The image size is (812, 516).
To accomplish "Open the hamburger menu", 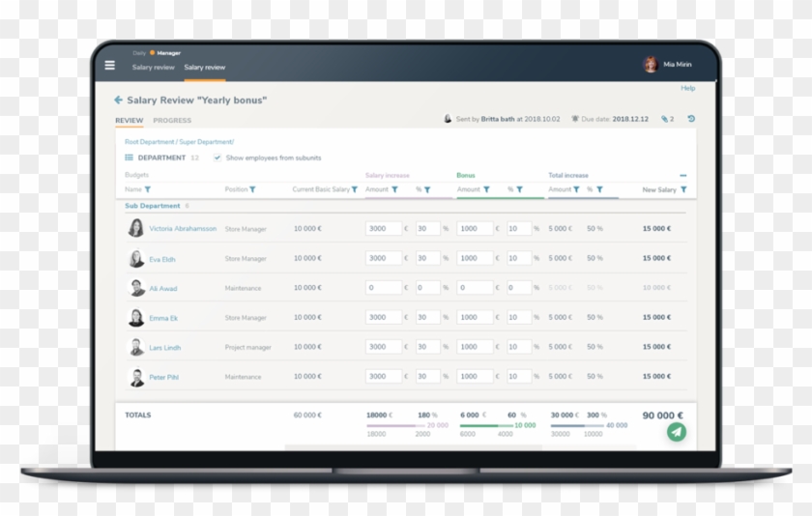I will [x=109, y=66].
